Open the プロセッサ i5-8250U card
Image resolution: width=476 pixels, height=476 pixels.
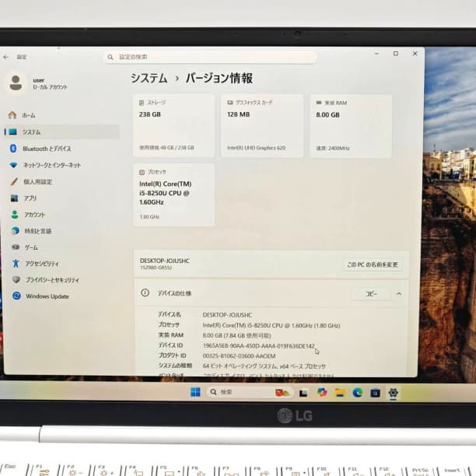[x=173, y=194]
